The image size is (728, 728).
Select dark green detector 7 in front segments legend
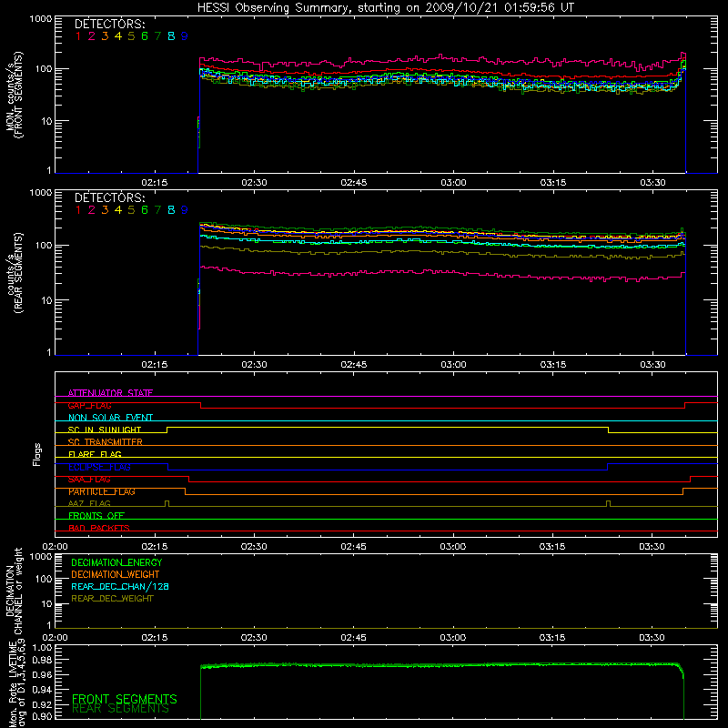coord(157,36)
